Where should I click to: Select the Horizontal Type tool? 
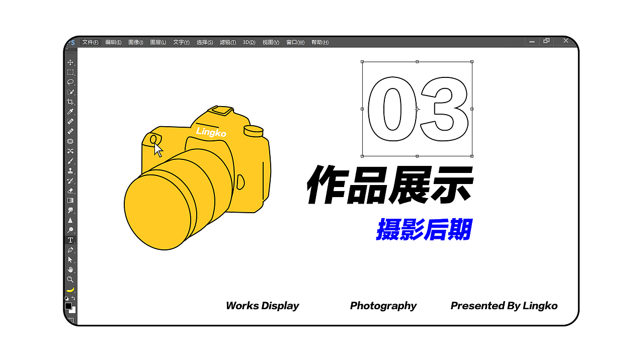pyautogui.click(x=70, y=240)
